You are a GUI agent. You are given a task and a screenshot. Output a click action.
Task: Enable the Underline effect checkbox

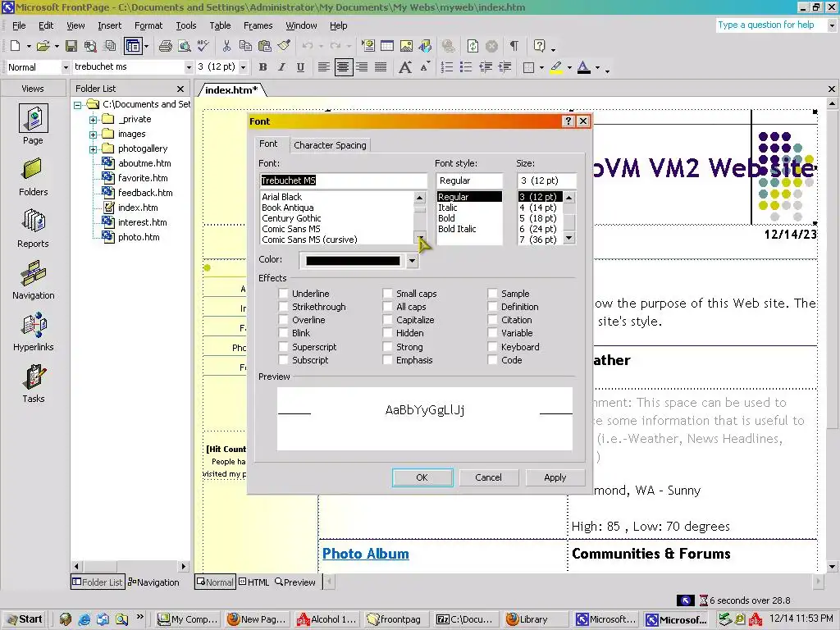point(283,294)
